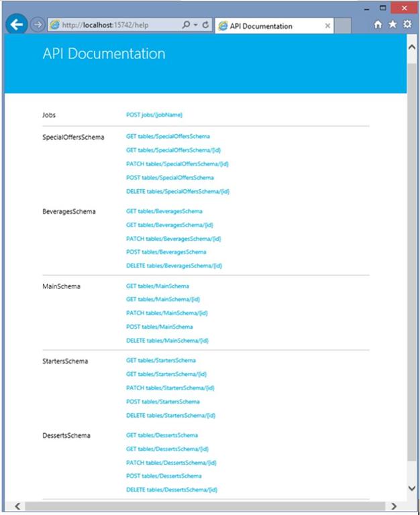420x515 pixels.
Task: Click the StartersSchema section label
Action: [65, 361]
